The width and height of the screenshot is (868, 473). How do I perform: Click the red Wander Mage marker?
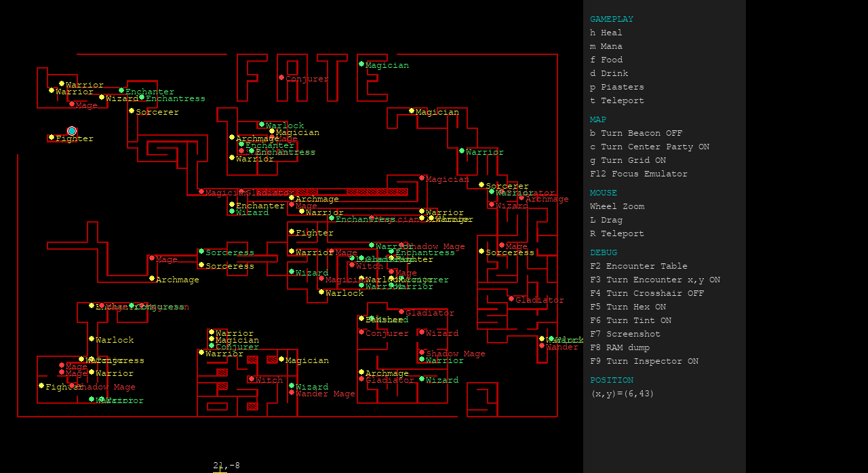[292, 393]
